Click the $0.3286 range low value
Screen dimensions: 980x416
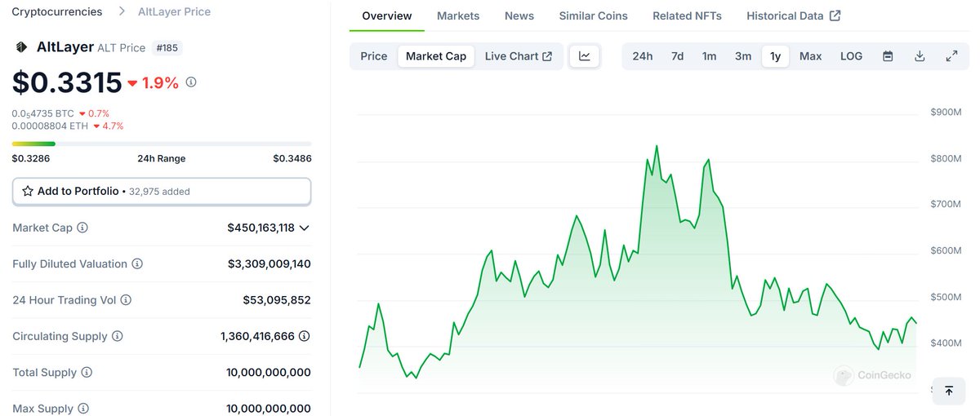tap(31, 158)
